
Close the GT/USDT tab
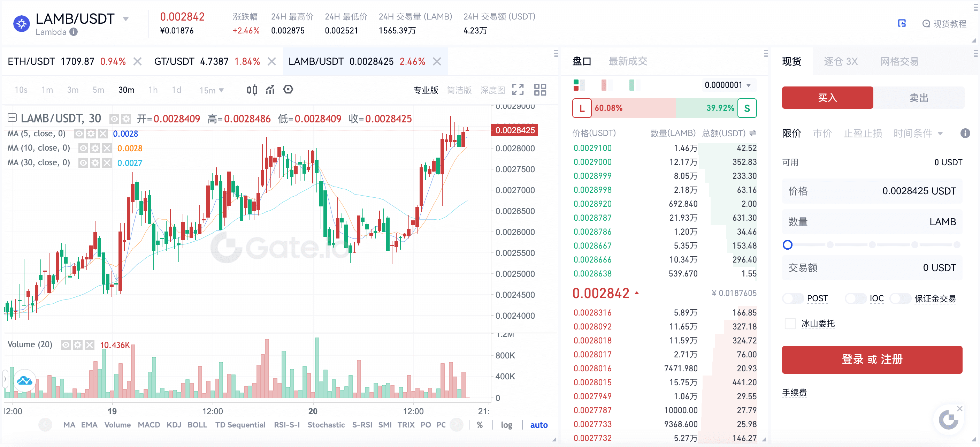pos(271,61)
